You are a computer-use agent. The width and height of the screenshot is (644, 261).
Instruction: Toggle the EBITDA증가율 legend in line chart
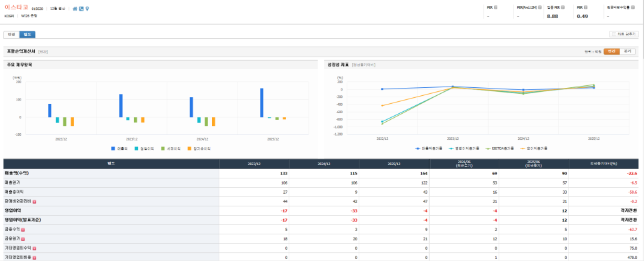pyautogui.click(x=499, y=148)
